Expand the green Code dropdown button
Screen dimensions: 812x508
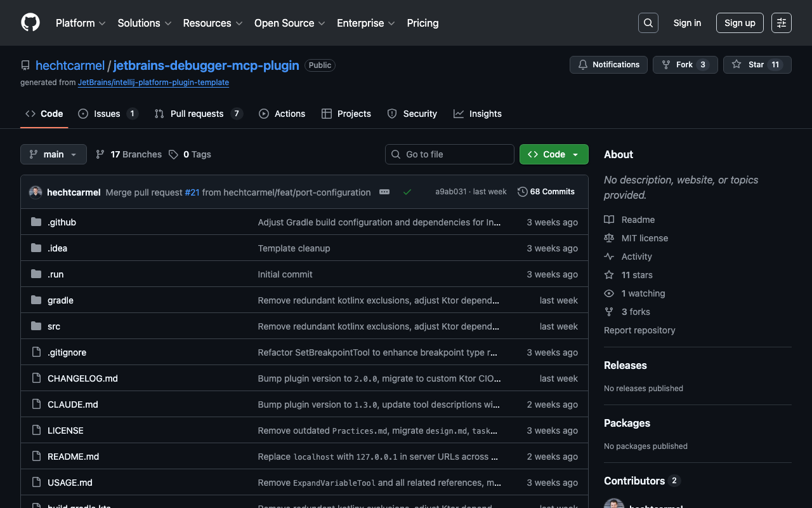pyautogui.click(x=553, y=154)
